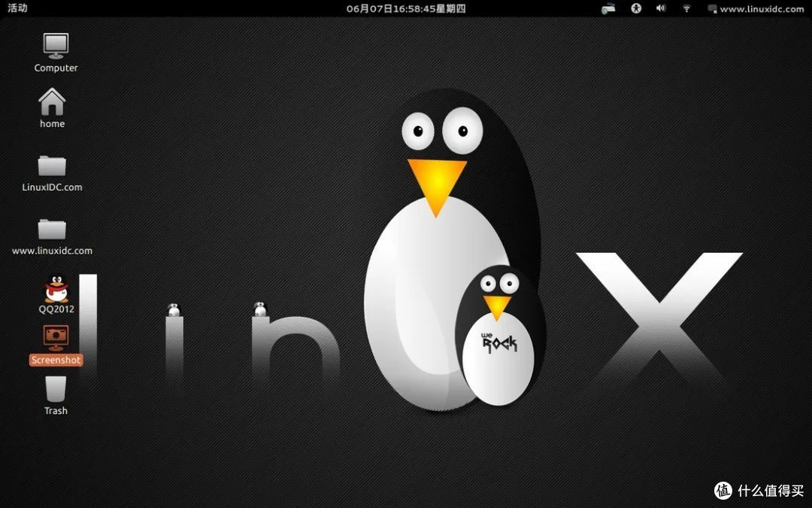Open the Wi-Fi network indicator

pyautogui.click(x=686, y=8)
